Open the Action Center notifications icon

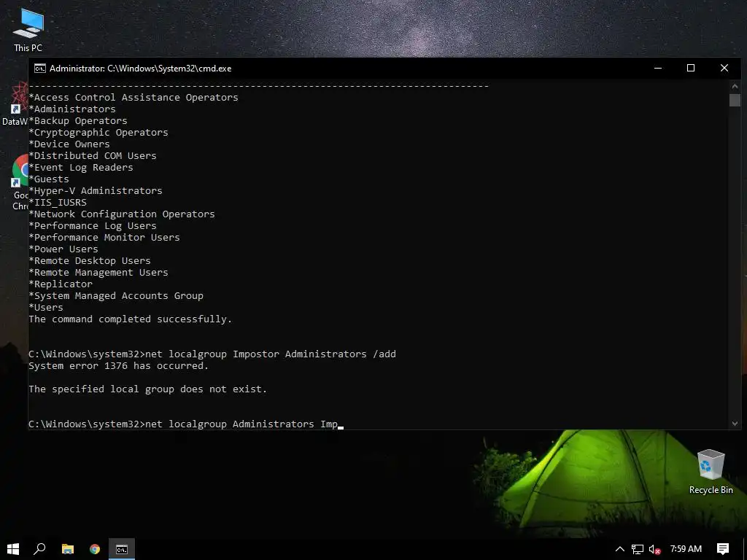(x=723, y=549)
